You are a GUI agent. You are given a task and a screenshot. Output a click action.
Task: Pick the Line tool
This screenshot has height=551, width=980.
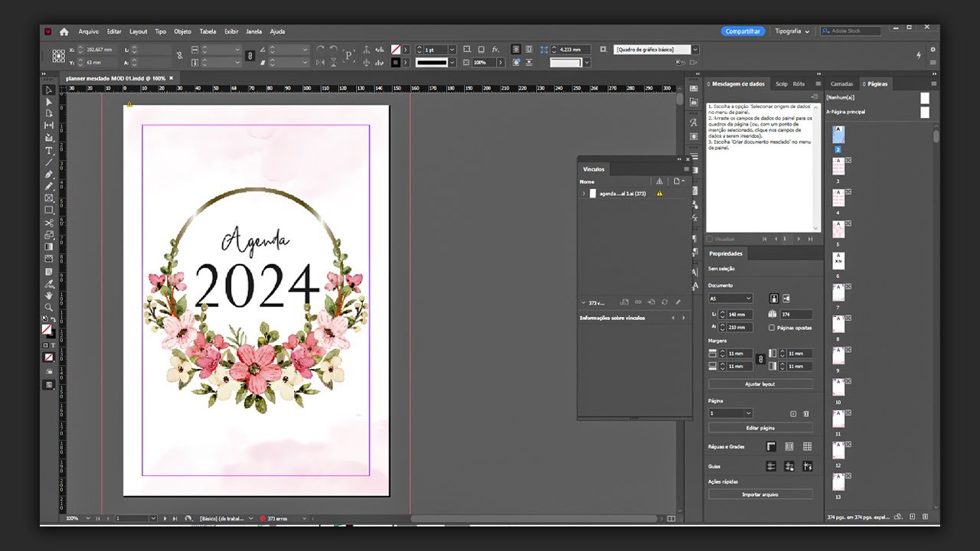click(x=49, y=162)
